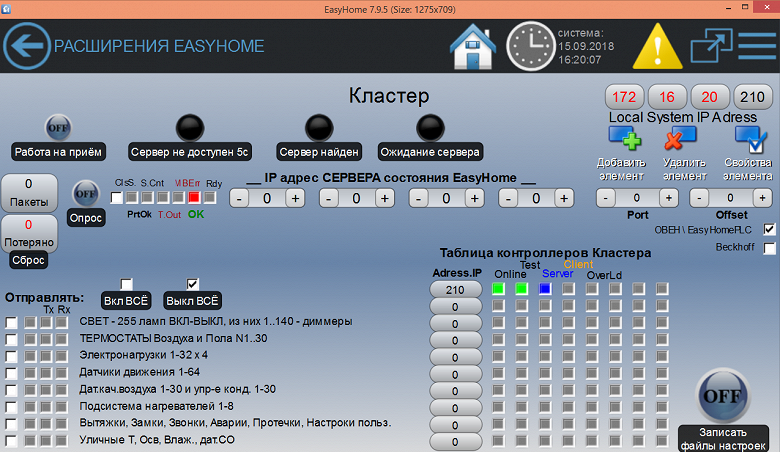Click the Добавить элемент icon
The height and width of the screenshot is (452, 780).
(x=625, y=138)
